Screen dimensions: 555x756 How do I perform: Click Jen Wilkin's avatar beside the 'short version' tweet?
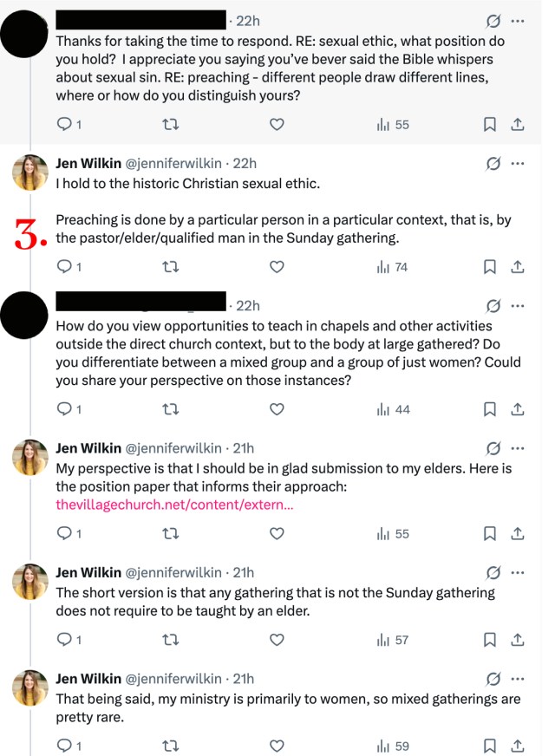click(x=29, y=582)
